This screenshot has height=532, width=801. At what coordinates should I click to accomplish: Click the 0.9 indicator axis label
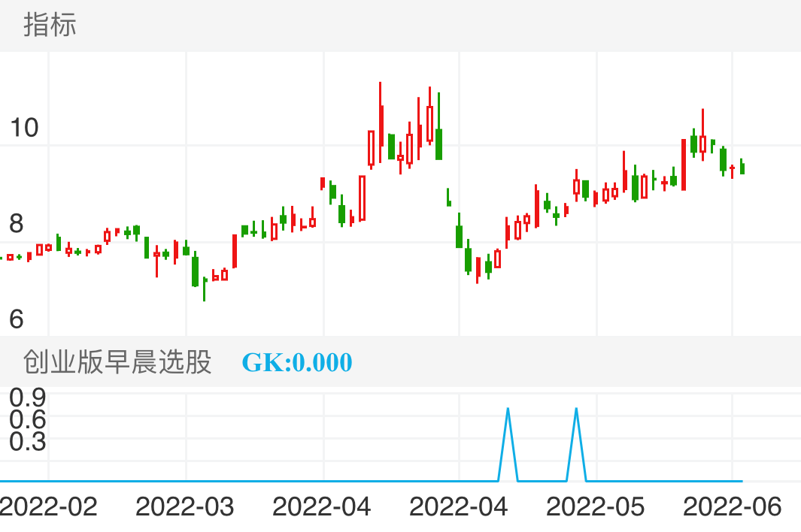coord(28,397)
